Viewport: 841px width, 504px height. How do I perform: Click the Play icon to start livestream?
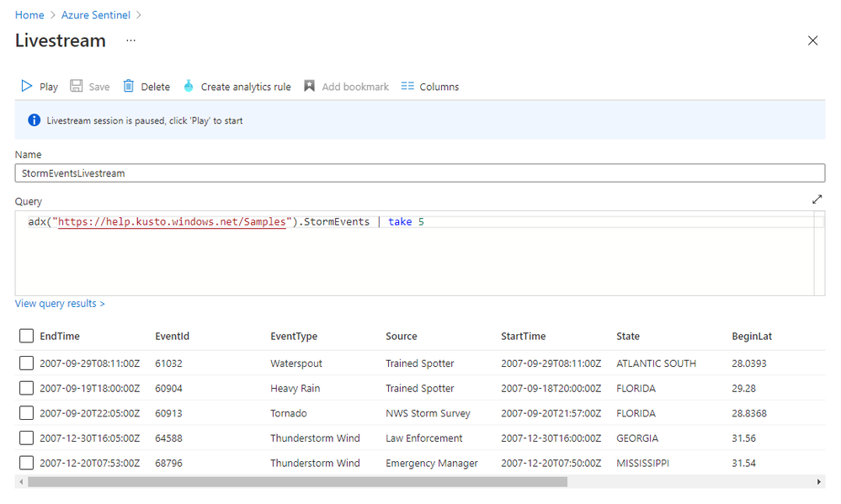(27, 87)
